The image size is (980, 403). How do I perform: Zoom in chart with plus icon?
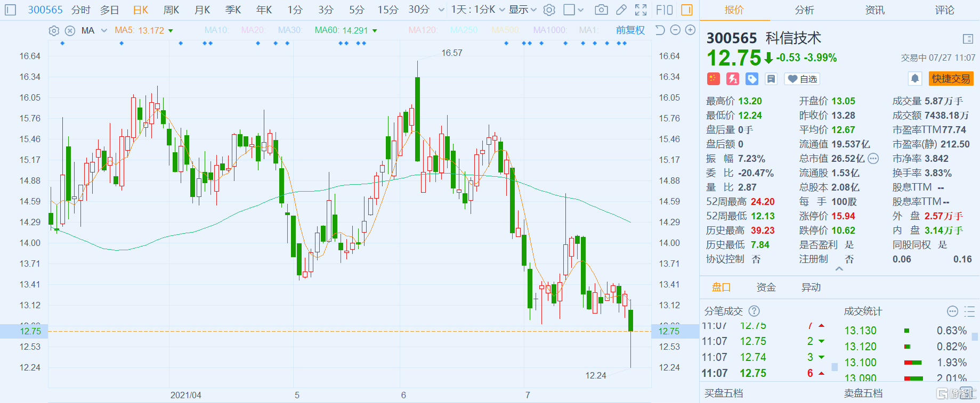pos(690,30)
